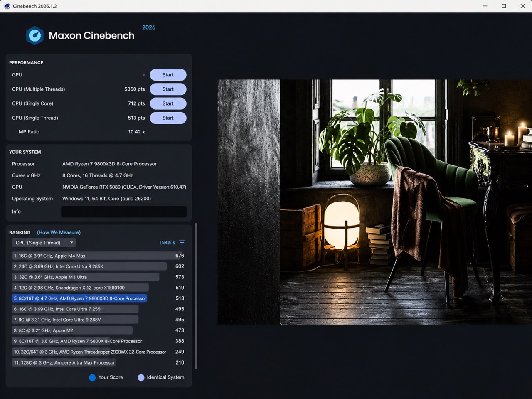Select ranking row 3 Apple M3 Ultra
The image size is (532, 399).
(x=98, y=277)
